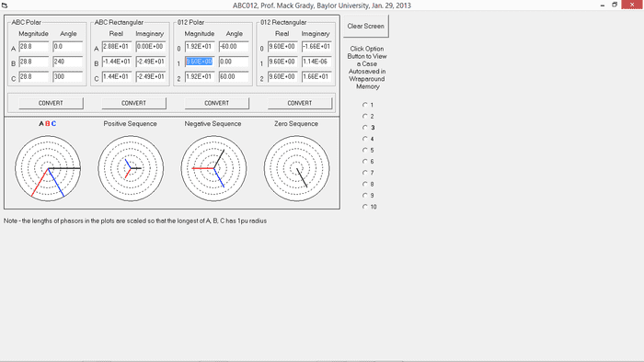Click the ABC Polar phase C angle field
The image size is (644, 362).
[x=67, y=76]
